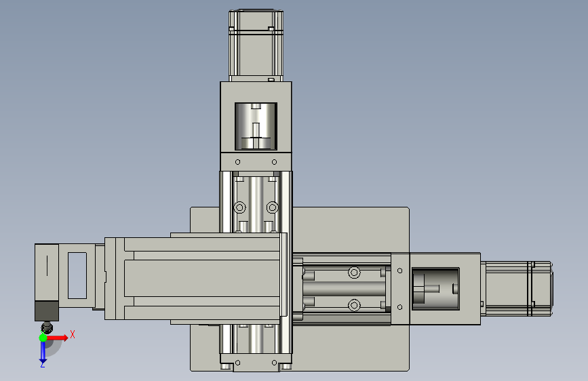Screen dimensions: 588x381
Task: Click the red X axis arrow
Action: point(58,338)
